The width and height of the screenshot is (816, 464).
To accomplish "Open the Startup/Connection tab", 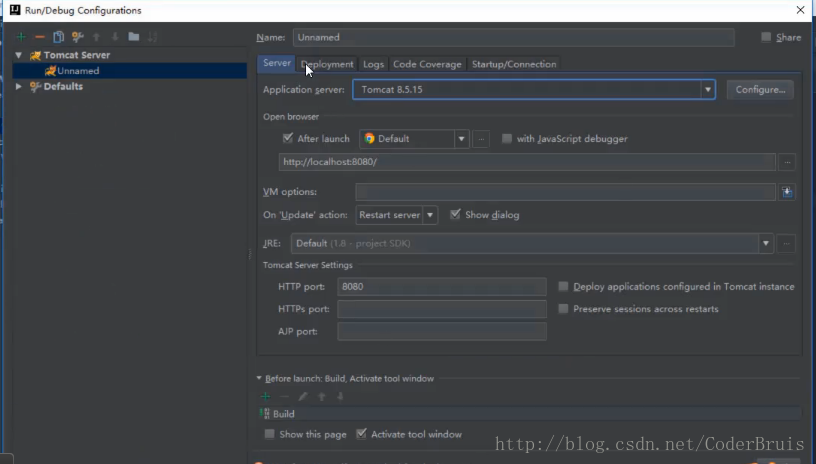I will (x=514, y=64).
